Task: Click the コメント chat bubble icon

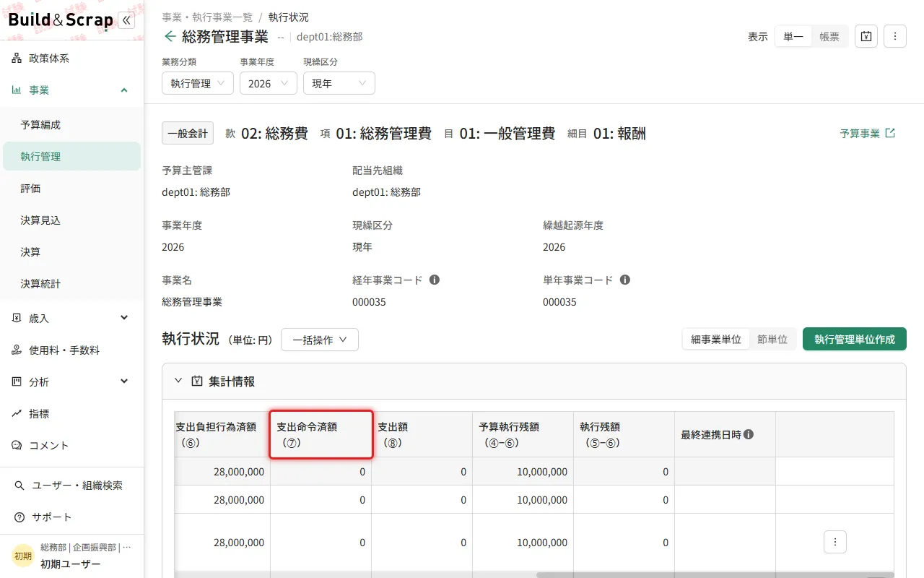Action: pyautogui.click(x=17, y=445)
